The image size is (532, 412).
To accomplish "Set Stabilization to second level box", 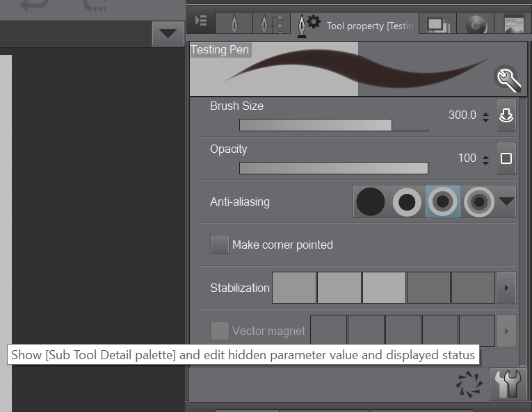I will 339,288.
